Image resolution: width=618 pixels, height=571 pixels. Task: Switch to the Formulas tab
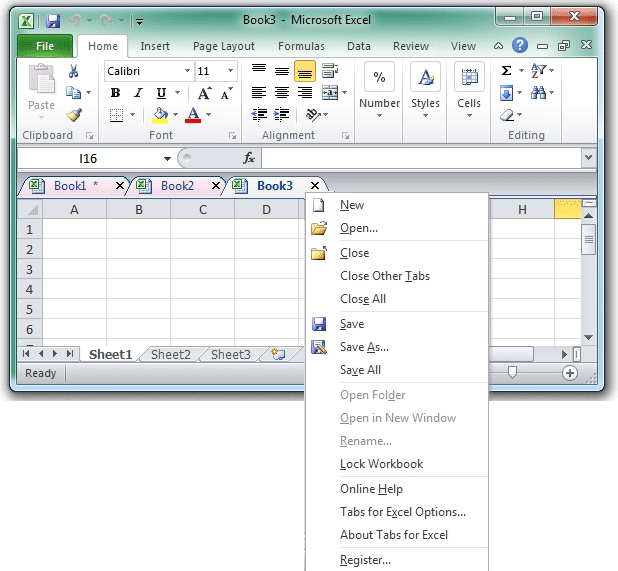pyautogui.click(x=301, y=46)
